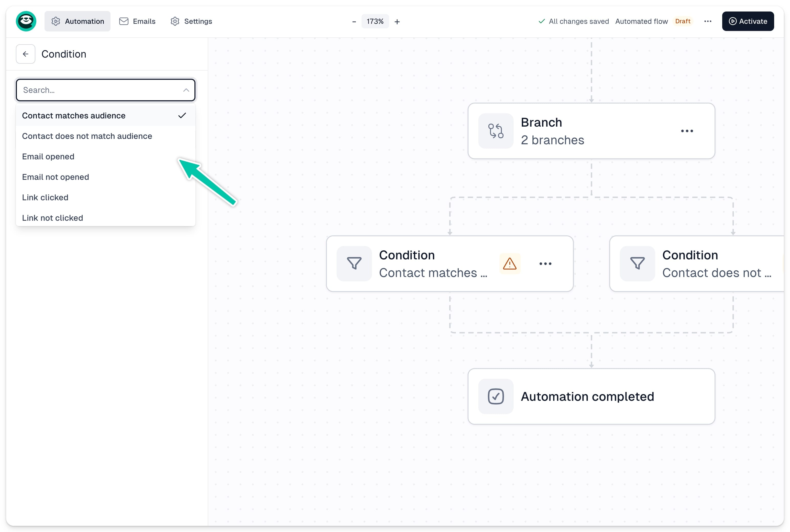Choose the Email not opened condition
Image resolution: width=790 pixels, height=532 pixels.
[x=105, y=177]
